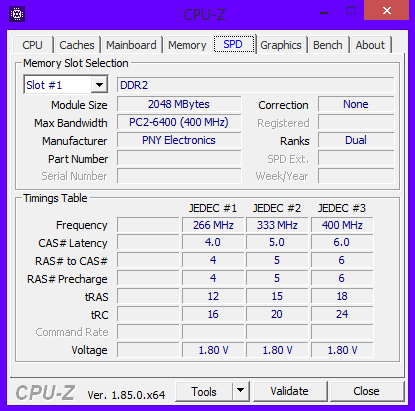Open the Graphics tab
Screen dimensions: 415x411
(x=281, y=45)
